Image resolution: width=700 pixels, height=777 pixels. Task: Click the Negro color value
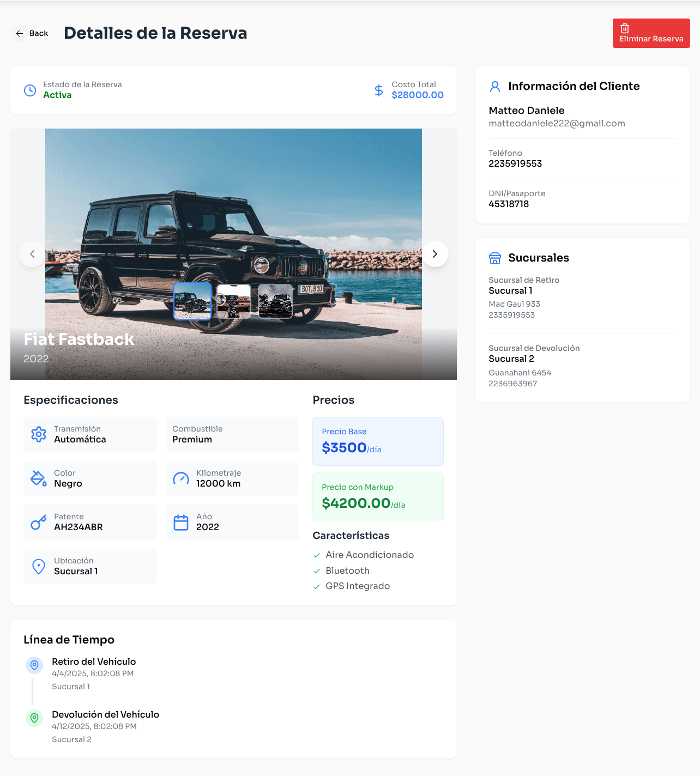coord(68,483)
